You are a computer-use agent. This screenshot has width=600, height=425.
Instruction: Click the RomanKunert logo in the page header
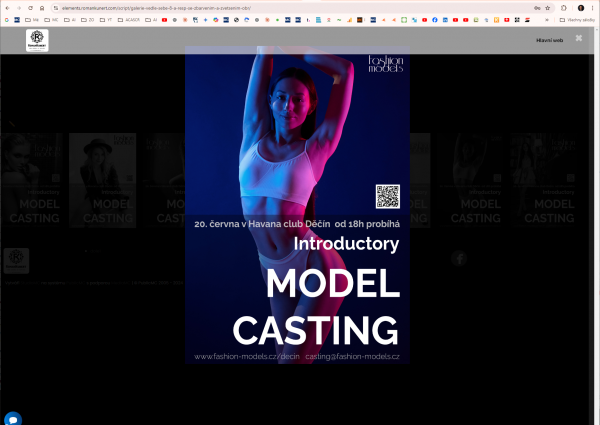pos(37,40)
